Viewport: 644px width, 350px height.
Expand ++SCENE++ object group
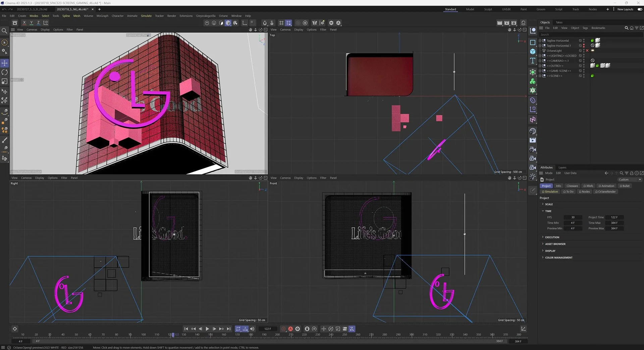pyautogui.click(x=540, y=76)
